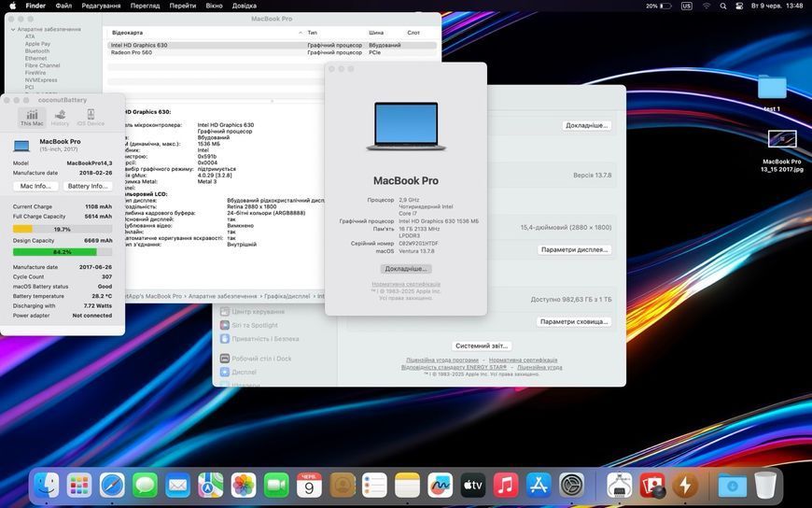Click current charge 19.7% progress bar
Image resolution: width=812 pixels, height=508 pixels.
(x=63, y=229)
